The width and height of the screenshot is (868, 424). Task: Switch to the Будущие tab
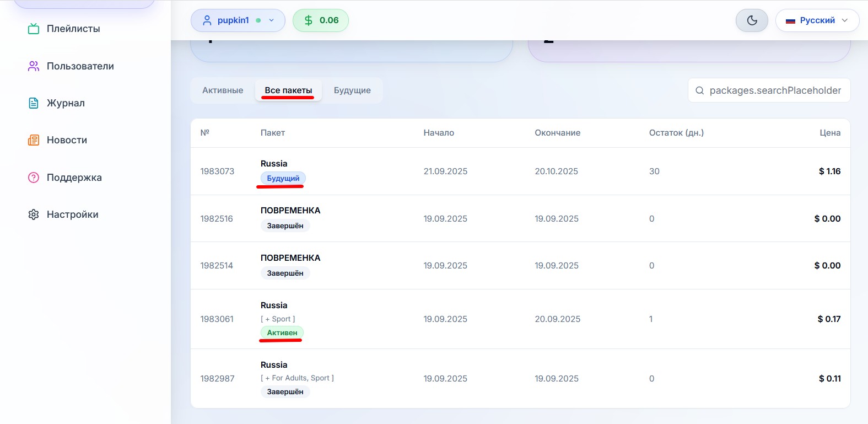click(352, 90)
